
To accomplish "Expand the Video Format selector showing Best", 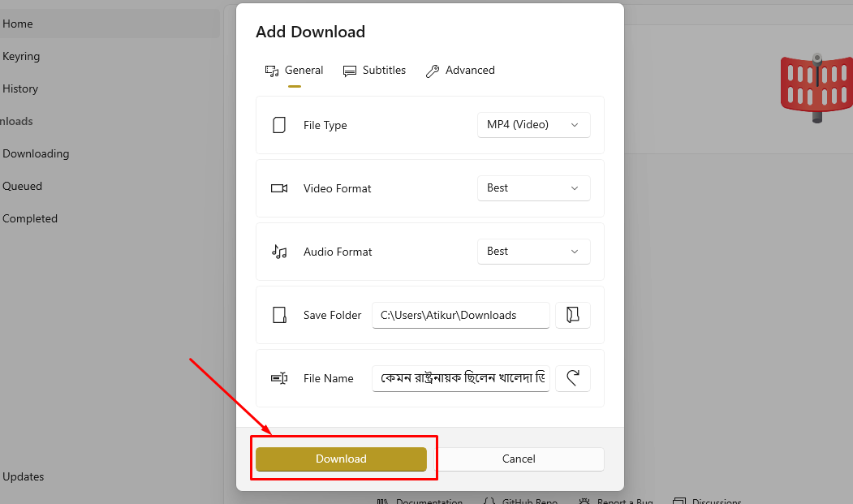I will tap(533, 188).
